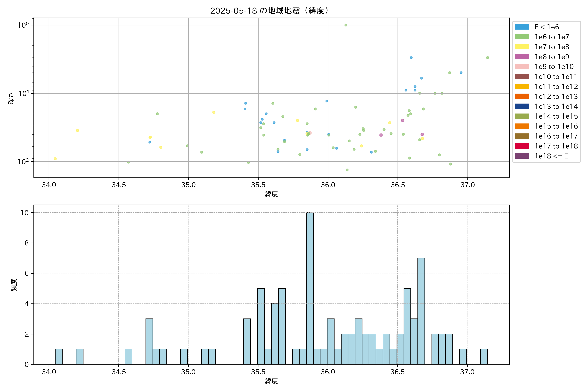Click the topmost green scatter point at depth 10⁰
The image size is (588, 392).
tap(346, 25)
